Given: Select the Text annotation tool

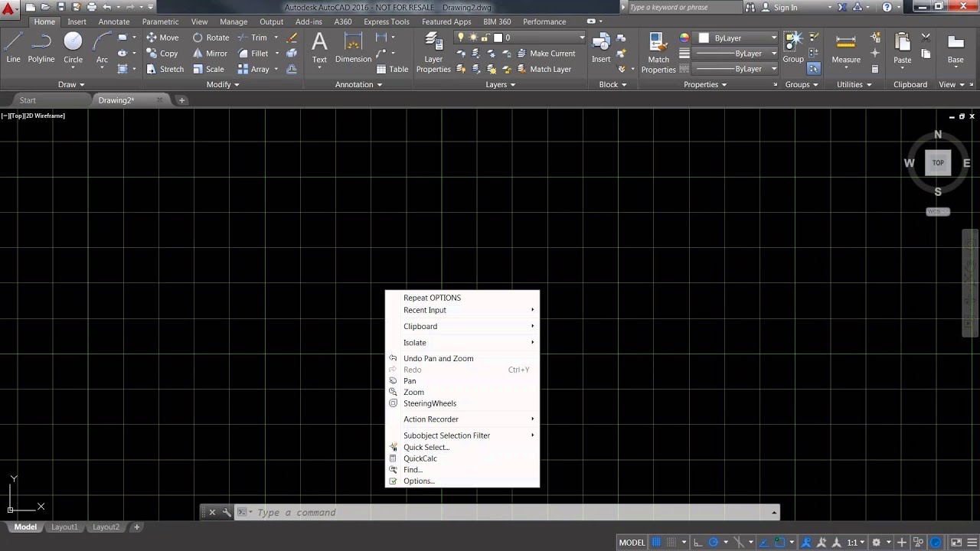Looking at the screenshot, I should click(319, 47).
